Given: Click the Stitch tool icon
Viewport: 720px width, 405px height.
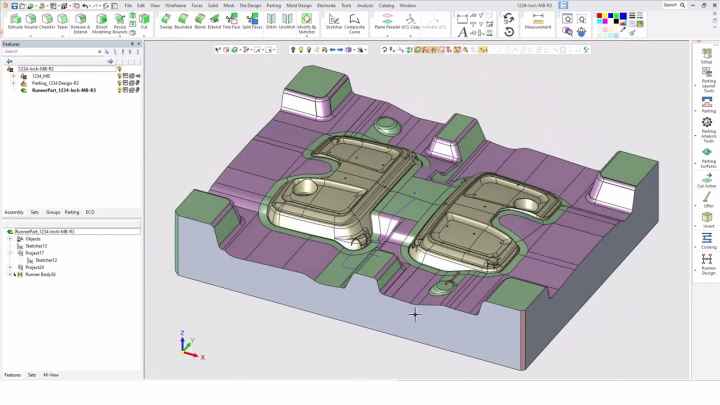Looking at the screenshot, I should (x=271, y=19).
